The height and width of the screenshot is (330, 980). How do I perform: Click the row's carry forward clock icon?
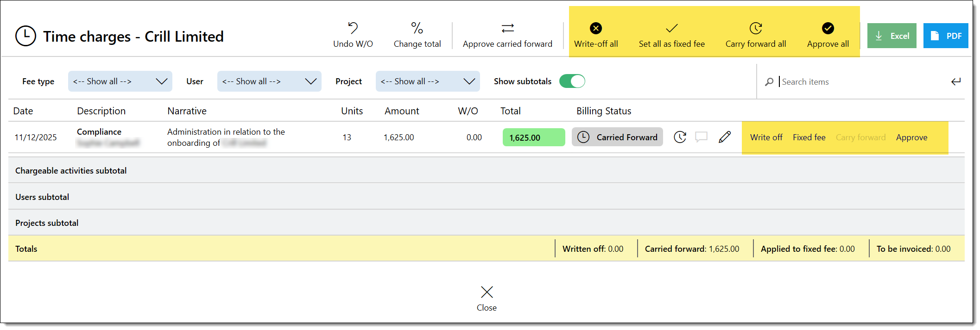point(680,137)
